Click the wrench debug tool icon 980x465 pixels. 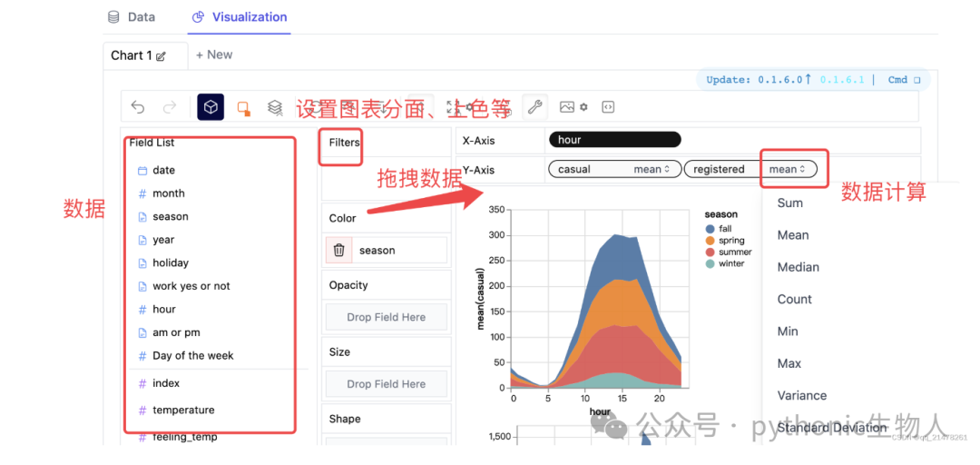coord(534,107)
